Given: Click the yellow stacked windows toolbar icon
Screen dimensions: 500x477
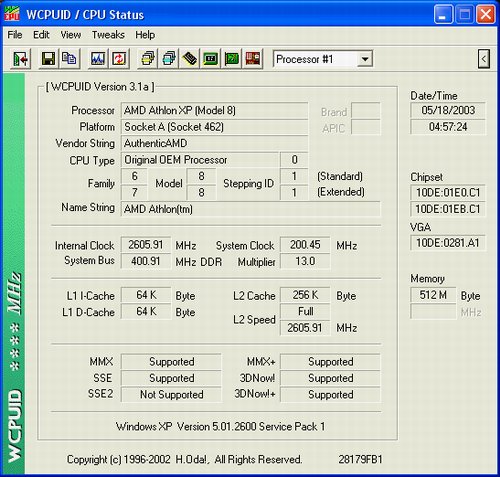Looking at the screenshot, I should tap(148, 59).
